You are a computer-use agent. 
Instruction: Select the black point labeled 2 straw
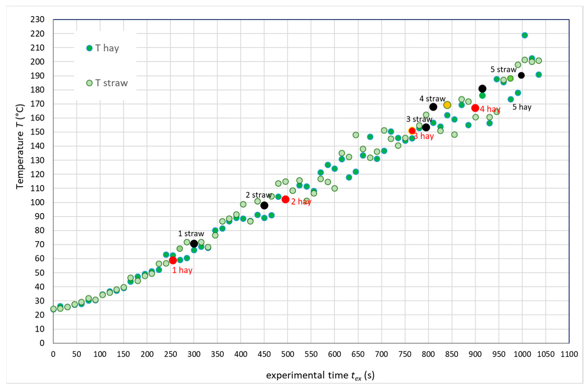(x=264, y=205)
